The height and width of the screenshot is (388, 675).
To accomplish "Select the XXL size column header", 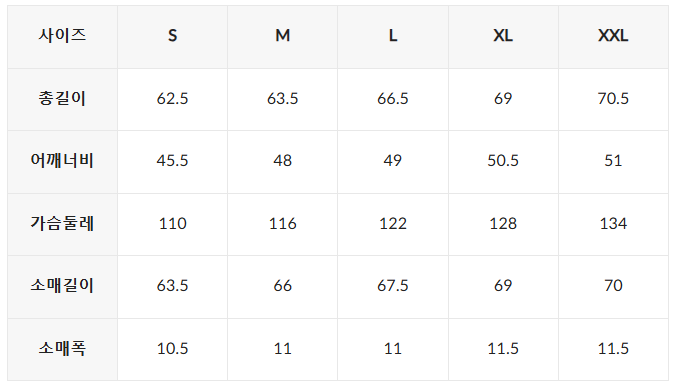I will (x=613, y=37).
